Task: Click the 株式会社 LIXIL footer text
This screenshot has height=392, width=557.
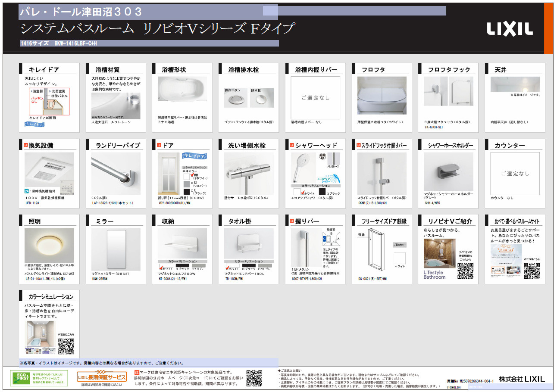Action: [x=522, y=379]
